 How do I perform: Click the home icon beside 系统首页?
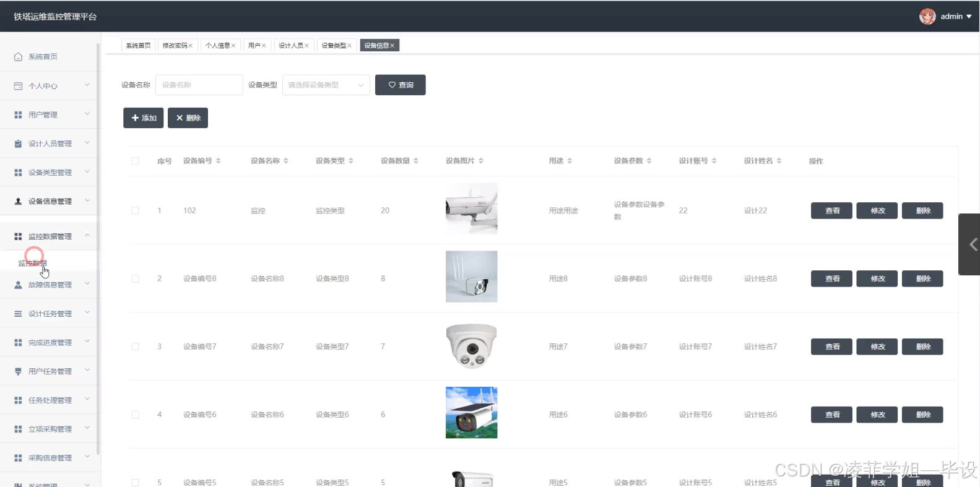click(x=18, y=57)
